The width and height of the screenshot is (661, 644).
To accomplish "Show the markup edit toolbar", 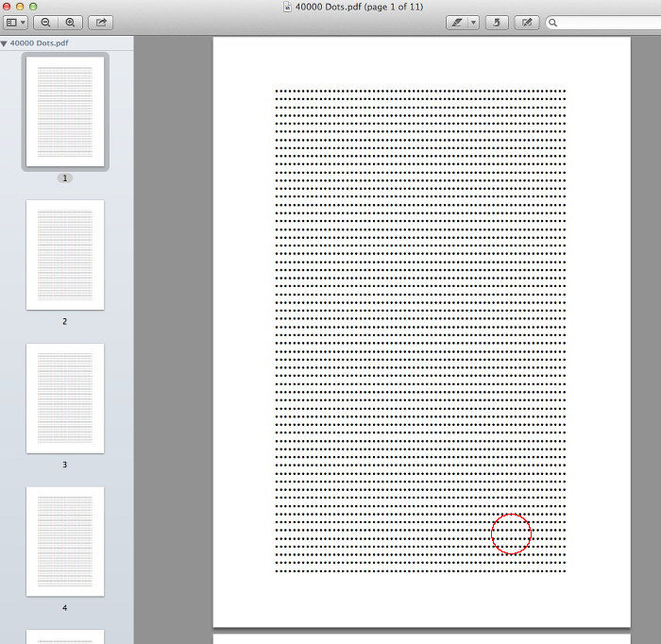I will tap(527, 23).
